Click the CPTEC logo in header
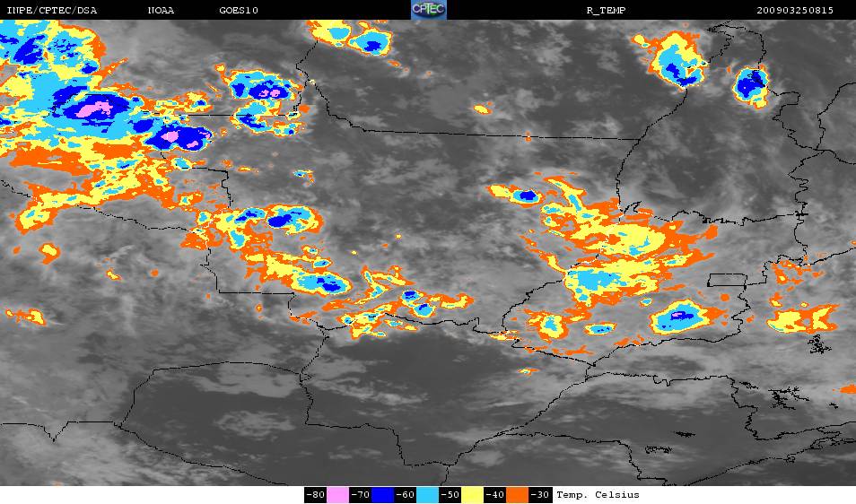 [x=429, y=10]
